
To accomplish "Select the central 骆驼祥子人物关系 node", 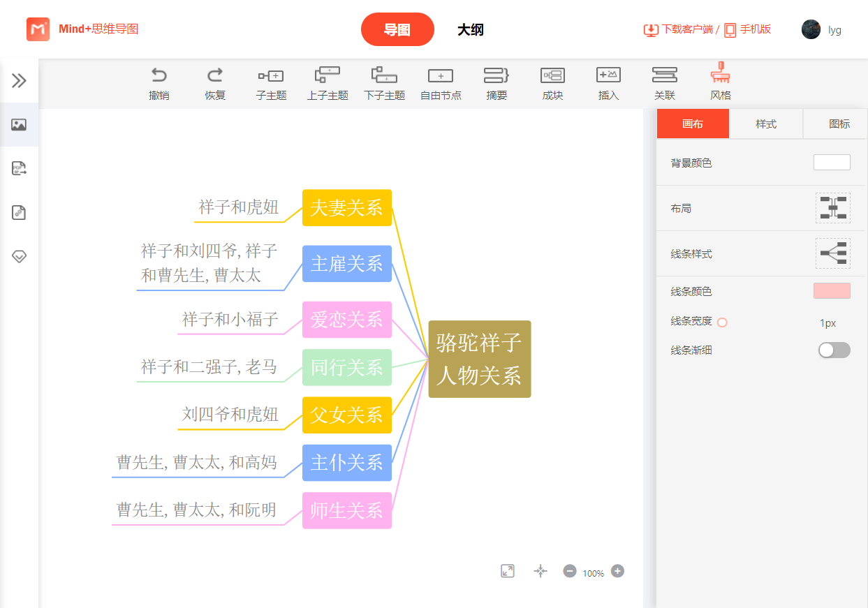I will click(x=479, y=359).
